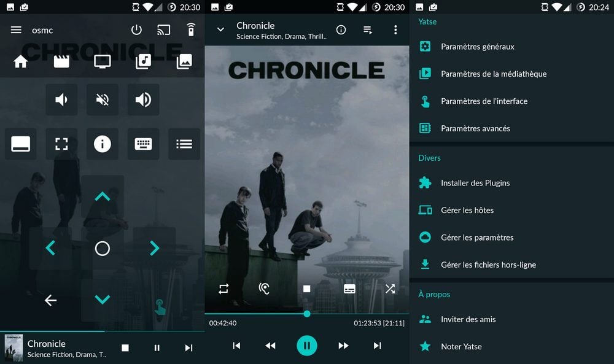Navigate right on the D-pad
The image size is (614, 364).
[154, 248]
